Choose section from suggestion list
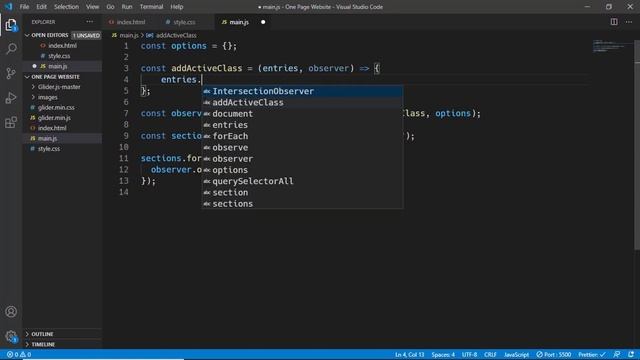Screen dimensions: 640x360 click(302, 192)
